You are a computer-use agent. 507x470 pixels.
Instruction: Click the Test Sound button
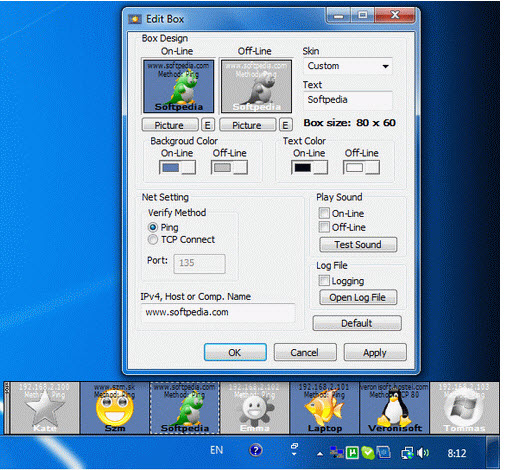click(358, 245)
